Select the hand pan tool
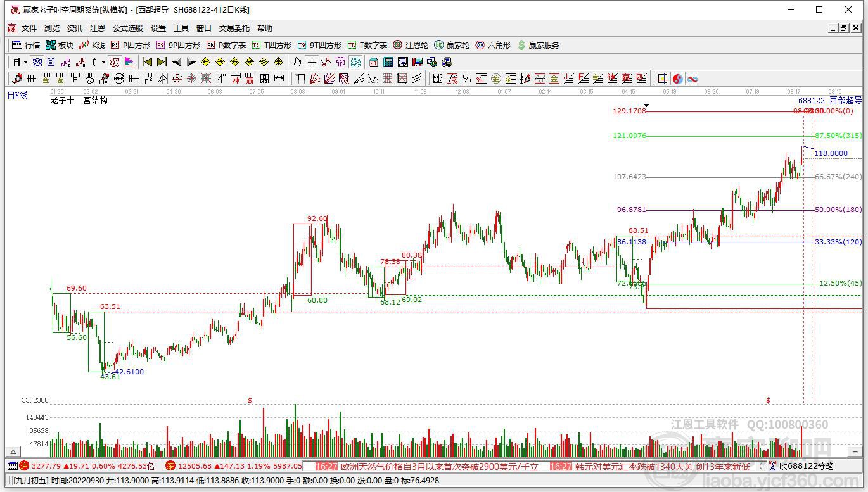 click(x=297, y=62)
